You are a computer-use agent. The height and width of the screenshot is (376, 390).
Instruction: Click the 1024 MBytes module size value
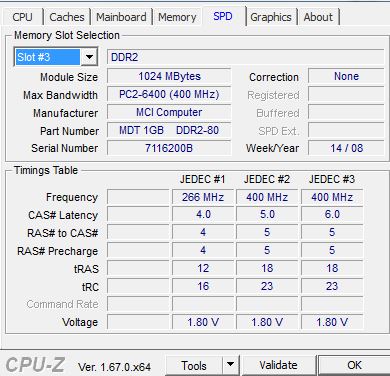pos(169,76)
